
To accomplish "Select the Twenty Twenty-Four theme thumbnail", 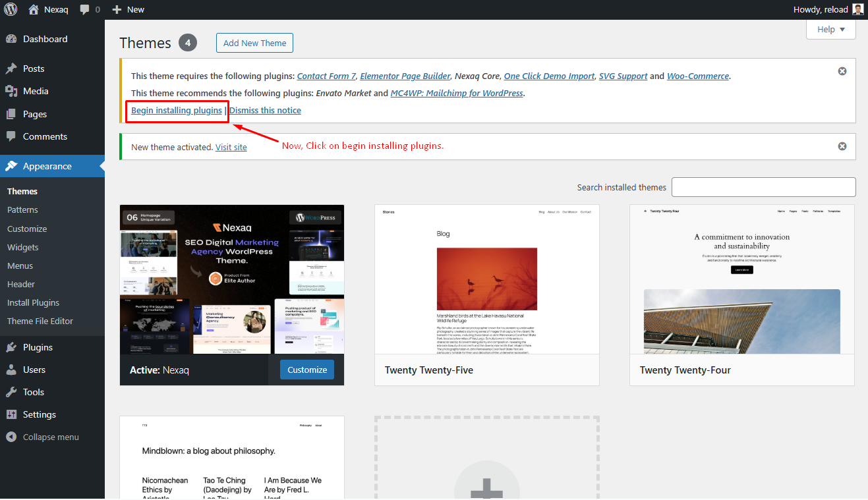I will tap(742, 279).
